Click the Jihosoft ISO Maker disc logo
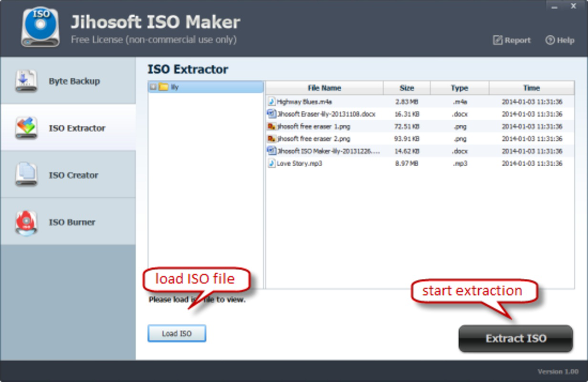Screen dimensions: 588x382 [x=40, y=27]
